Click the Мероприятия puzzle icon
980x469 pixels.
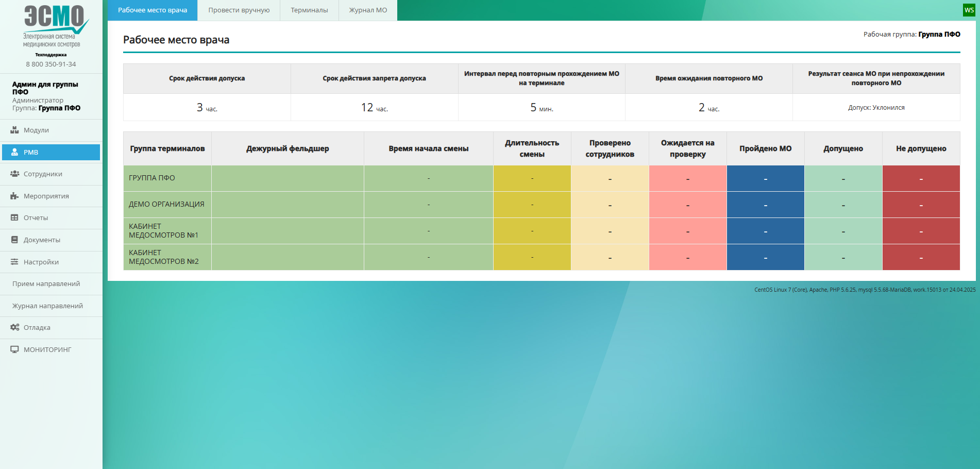click(14, 196)
